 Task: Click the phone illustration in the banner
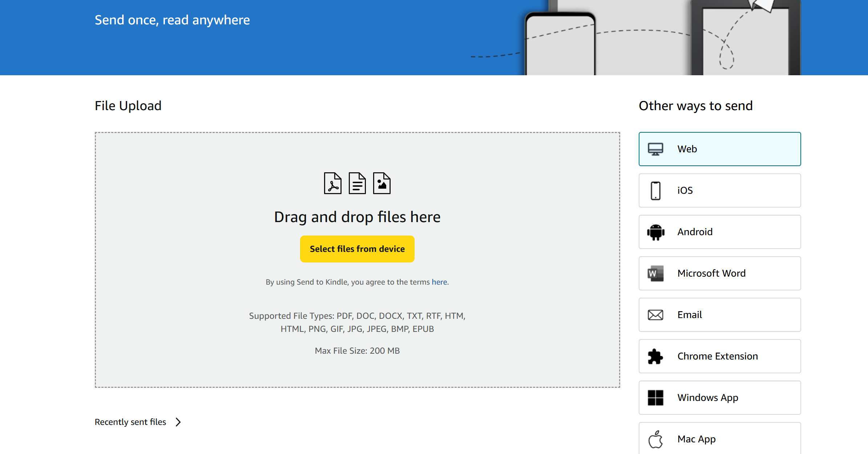tap(561, 44)
